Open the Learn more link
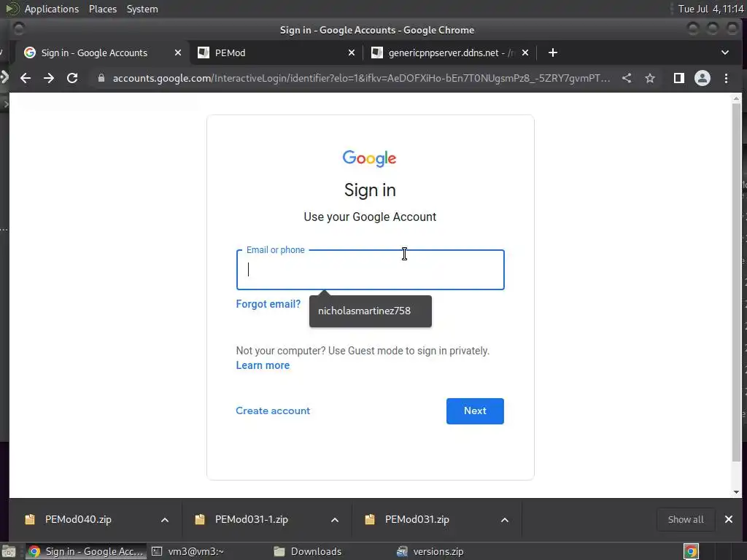Screen dimensions: 747x560 point(263,365)
